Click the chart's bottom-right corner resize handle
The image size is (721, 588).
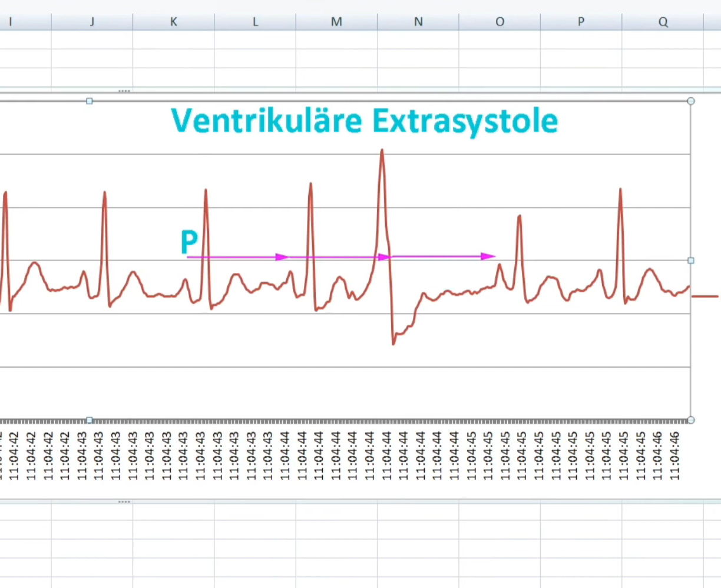[691, 420]
